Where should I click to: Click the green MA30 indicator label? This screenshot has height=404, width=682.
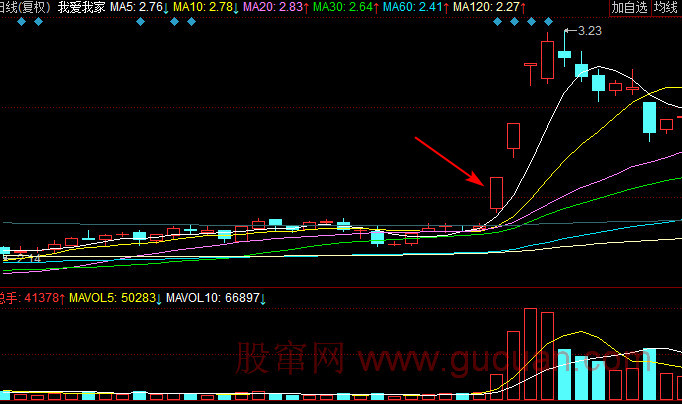(345, 8)
